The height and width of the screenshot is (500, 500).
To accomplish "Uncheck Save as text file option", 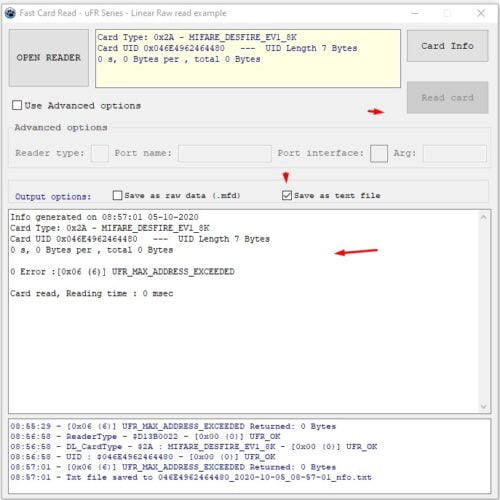I will (287, 195).
